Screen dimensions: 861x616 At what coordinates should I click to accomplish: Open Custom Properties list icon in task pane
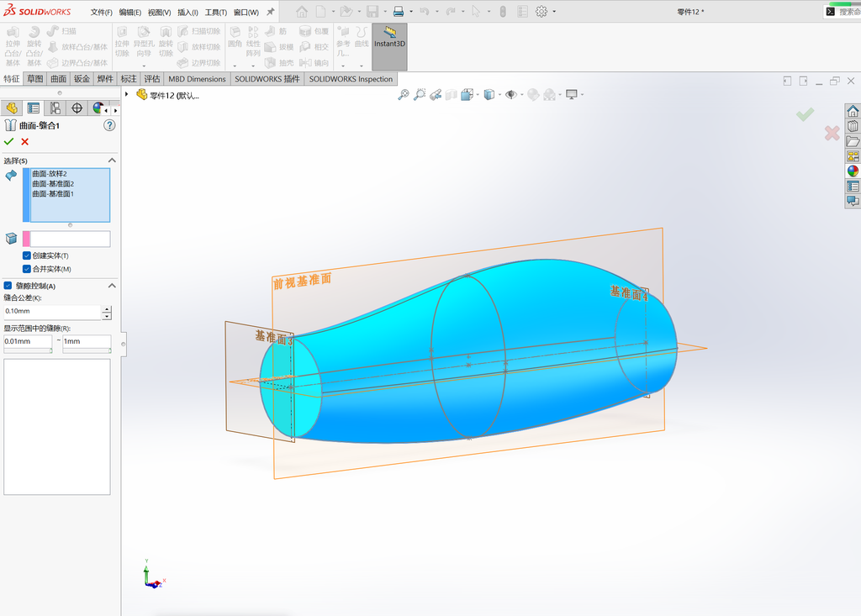[x=853, y=186]
